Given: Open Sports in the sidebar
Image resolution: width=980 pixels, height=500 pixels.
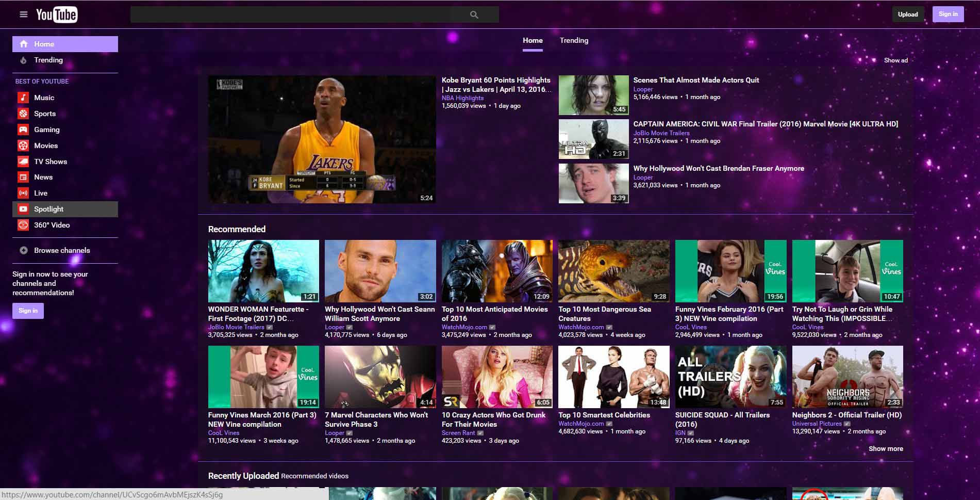Looking at the screenshot, I should coord(65,114).
